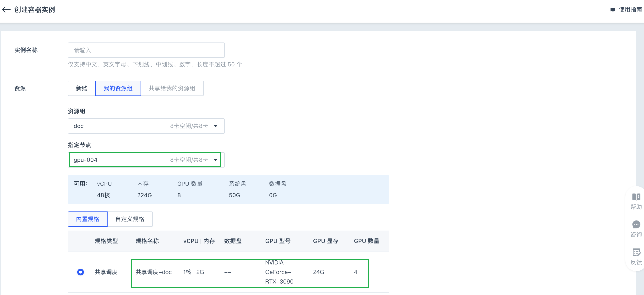Click the 共享调度-doc spec name
The width and height of the screenshot is (644, 295).
click(x=153, y=272)
